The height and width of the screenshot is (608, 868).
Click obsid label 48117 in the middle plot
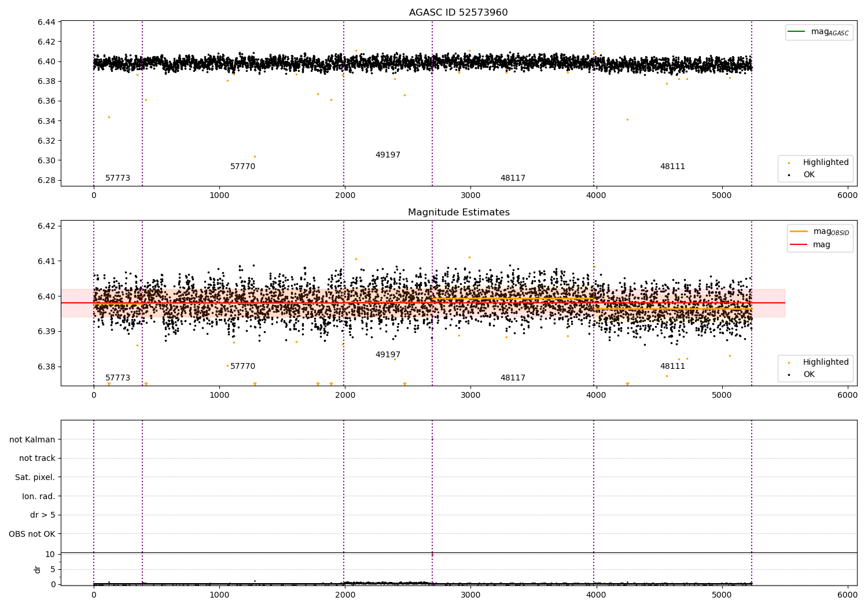pos(513,378)
